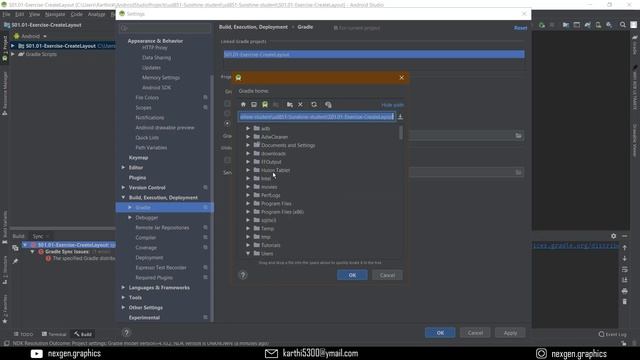The width and height of the screenshot is (640, 360).
Task: Toggle the lower checkbox in Gradle settings pane
Action: pos(227,160)
